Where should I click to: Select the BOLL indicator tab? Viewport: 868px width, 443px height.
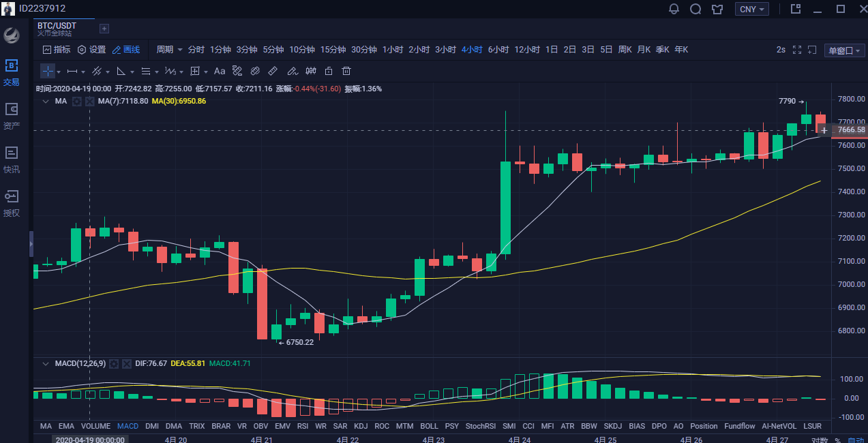(x=429, y=425)
